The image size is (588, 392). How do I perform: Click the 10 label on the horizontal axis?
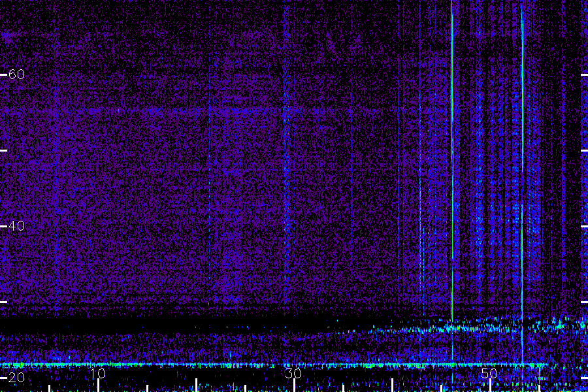click(97, 374)
